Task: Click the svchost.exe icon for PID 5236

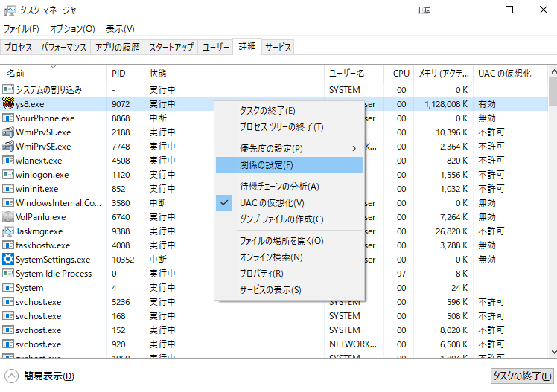Action: 7,302
